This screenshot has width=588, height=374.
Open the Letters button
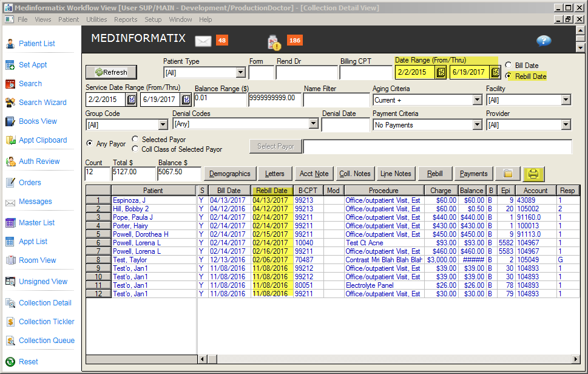coord(274,174)
